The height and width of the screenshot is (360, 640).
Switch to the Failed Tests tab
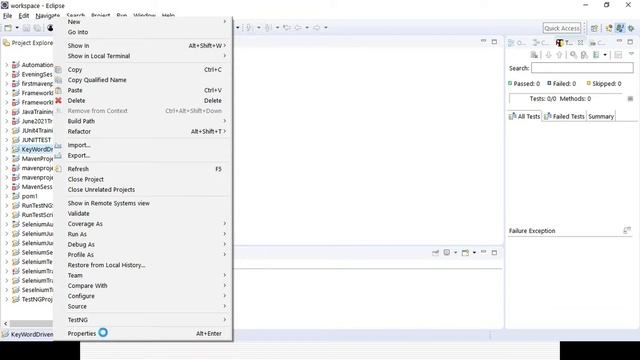pyautogui.click(x=564, y=116)
